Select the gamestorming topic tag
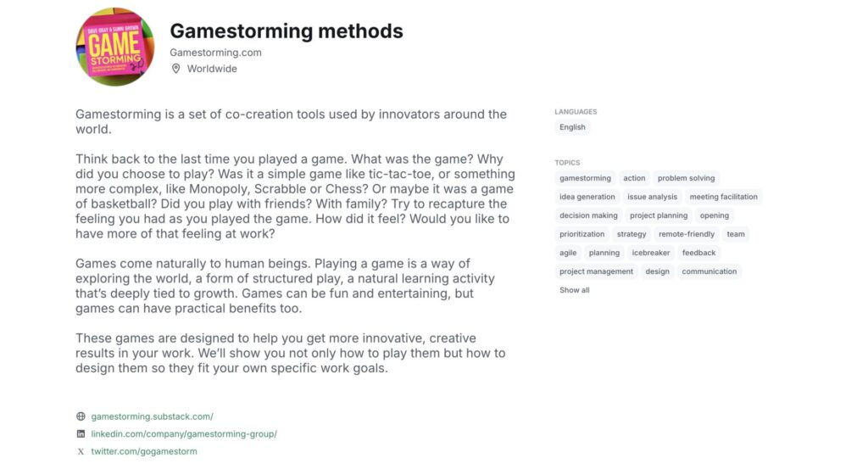 click(x=585, y=178)
